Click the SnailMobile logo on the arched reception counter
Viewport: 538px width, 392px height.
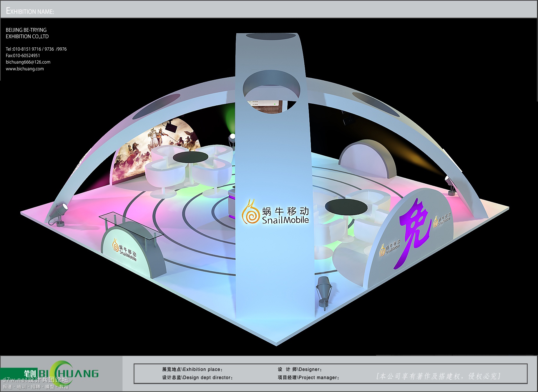point(124,250)
